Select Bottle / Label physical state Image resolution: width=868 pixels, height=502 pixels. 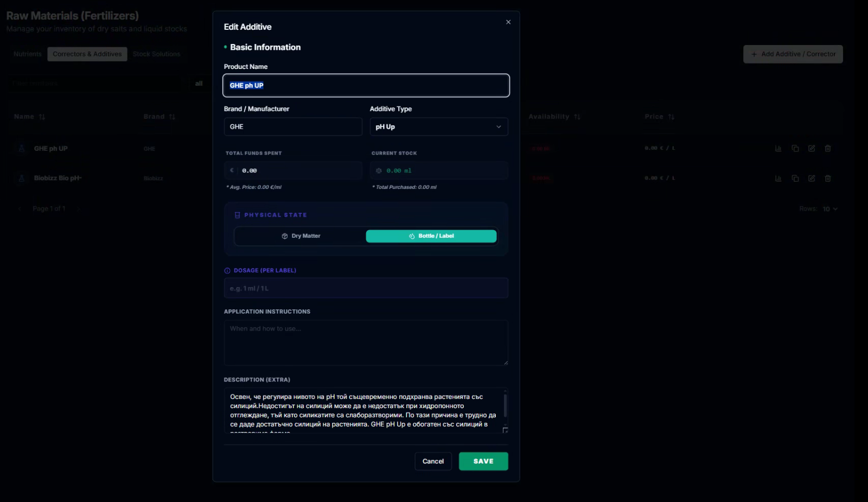click(x=431, y=236)
